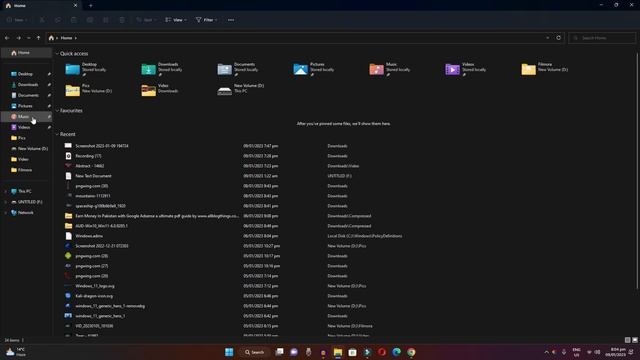640x360 pixels.
Task: Go back with the left arrow
Action: click(x=7, y=38)
